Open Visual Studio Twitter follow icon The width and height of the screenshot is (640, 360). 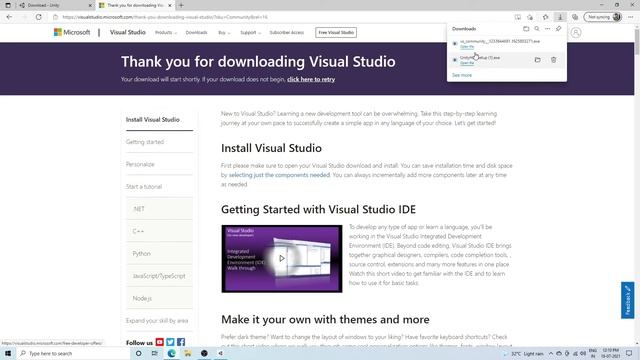pyautogui.click(x=170, y=342)
